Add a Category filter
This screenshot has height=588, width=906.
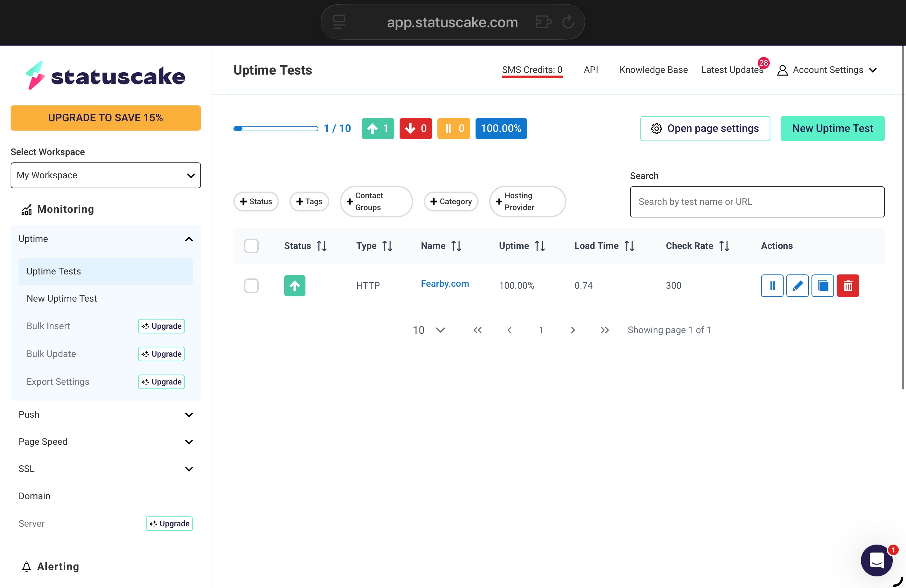(x=451, y=201)
